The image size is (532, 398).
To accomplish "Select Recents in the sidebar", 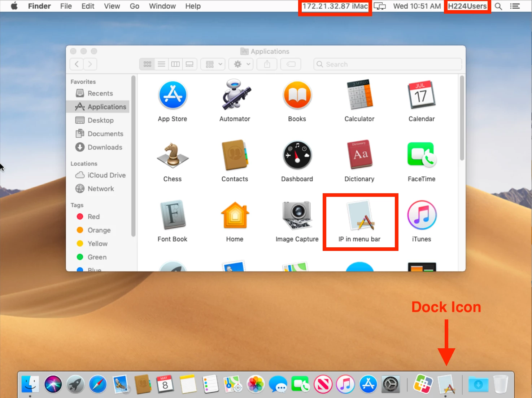I will coord(98,93).
